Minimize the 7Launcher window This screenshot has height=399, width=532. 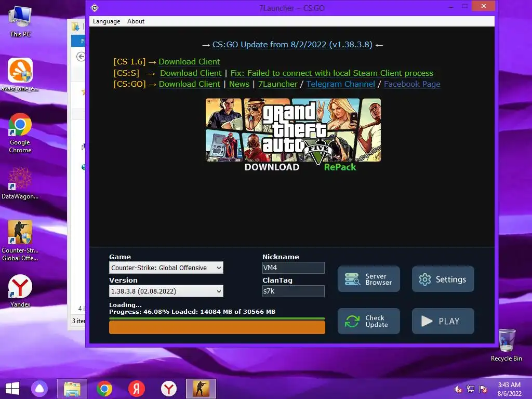coord(451,6)
